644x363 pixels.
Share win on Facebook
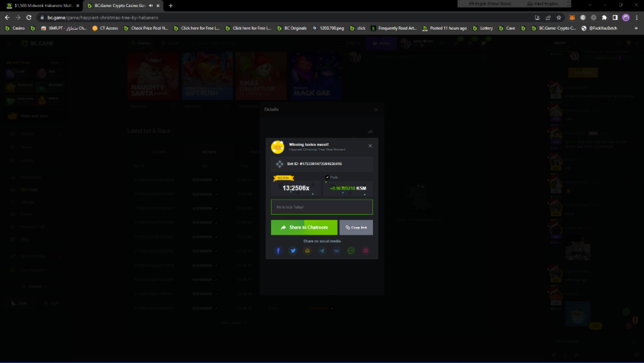[x=278, y=250]
